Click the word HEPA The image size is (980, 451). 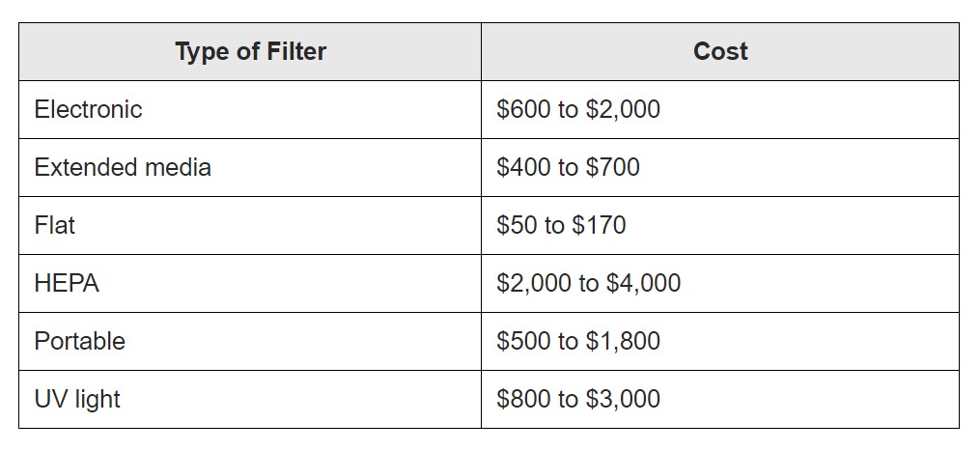coord(67,283)
